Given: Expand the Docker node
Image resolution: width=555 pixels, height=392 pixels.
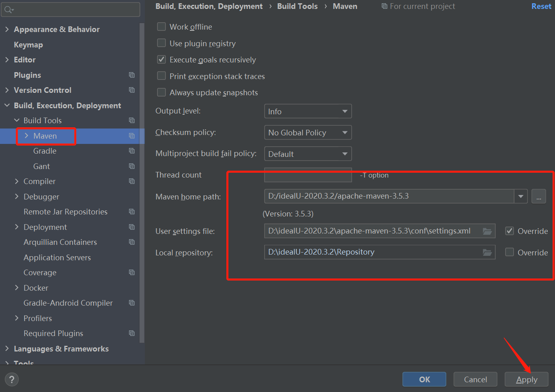Looking at the screenshot, I should click(17, 288).
